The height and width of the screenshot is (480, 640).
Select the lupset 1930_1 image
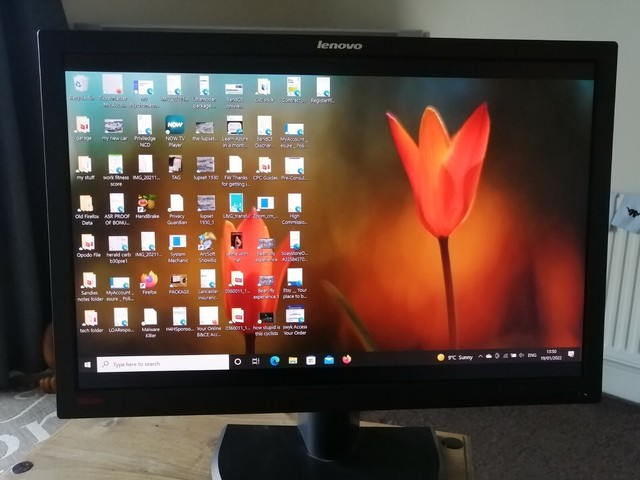click(206, 209)
